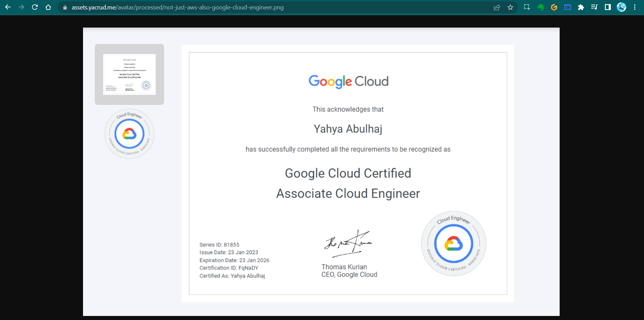The image size is (644, 320).
Task: Click 'This acknowledges that' text
Action: click(x=348, y=109)
